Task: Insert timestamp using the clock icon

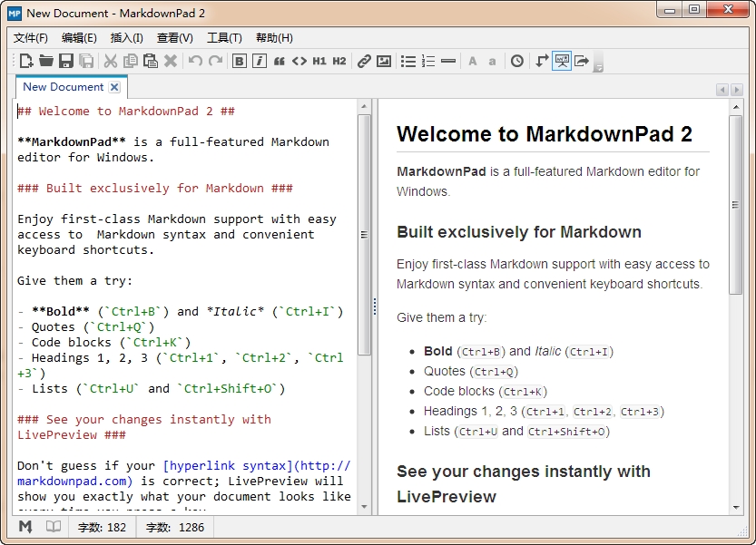Action: click(517, 61)
